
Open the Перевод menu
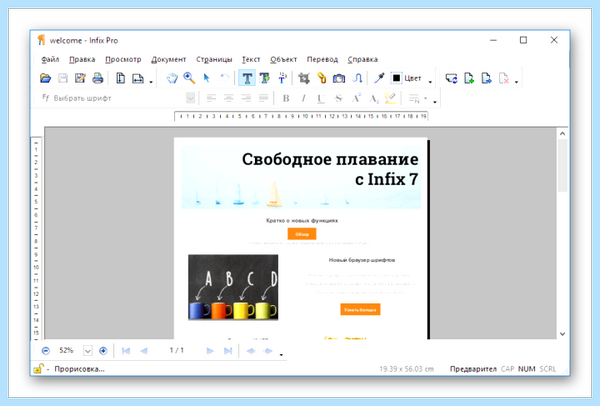[322, 59]
